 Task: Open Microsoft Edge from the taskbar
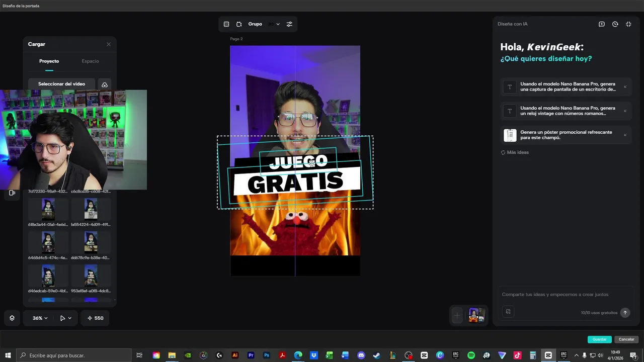pyautogui.click(x=298, y=355)
